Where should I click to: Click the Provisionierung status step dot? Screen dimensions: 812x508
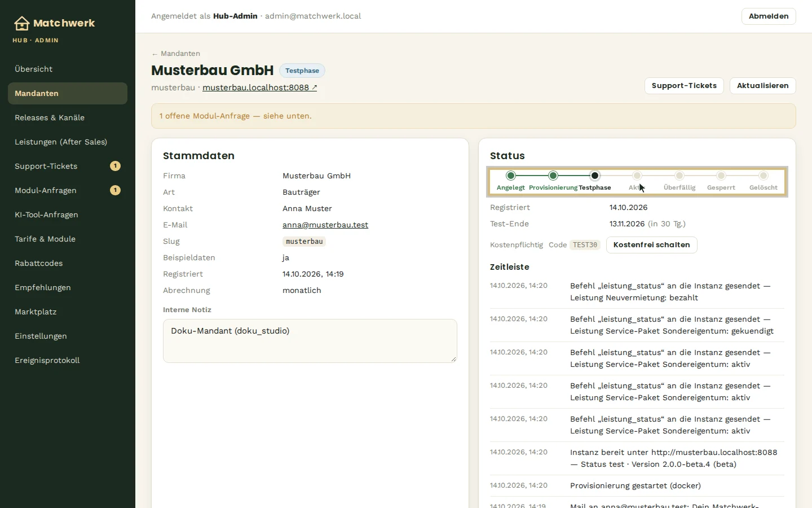553,176
